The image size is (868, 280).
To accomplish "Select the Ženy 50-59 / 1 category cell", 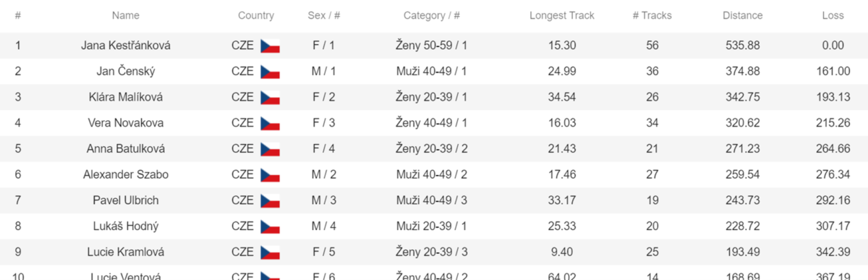I will [x=432, y=46].
